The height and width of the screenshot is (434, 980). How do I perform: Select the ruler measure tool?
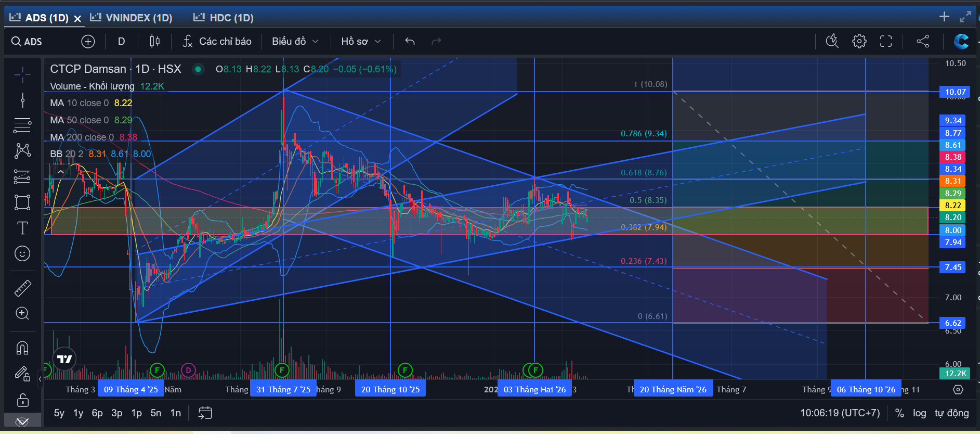click(22, 288)
